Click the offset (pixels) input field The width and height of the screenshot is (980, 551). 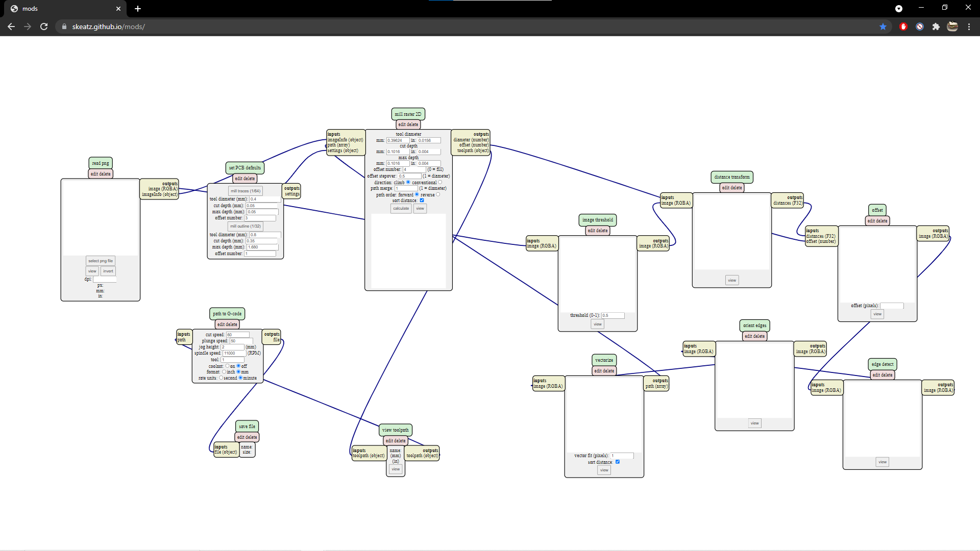[892, 306]
